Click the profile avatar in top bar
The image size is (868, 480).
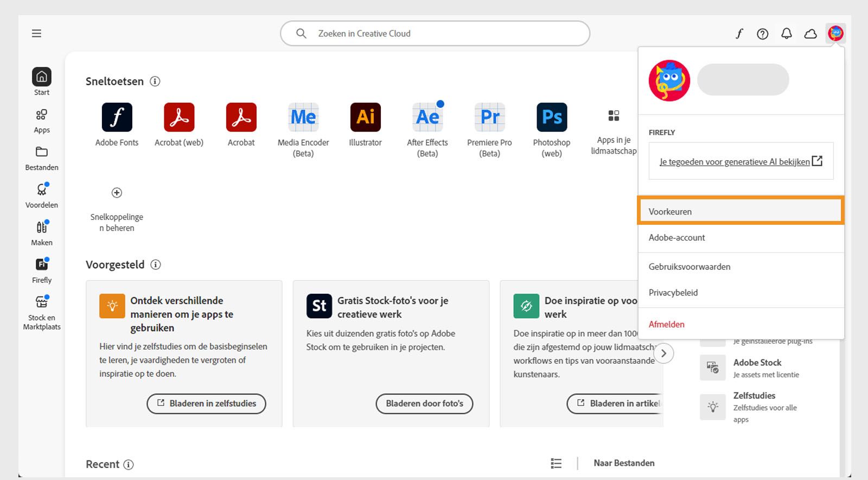pyautogui.click(x=835, y=34)
